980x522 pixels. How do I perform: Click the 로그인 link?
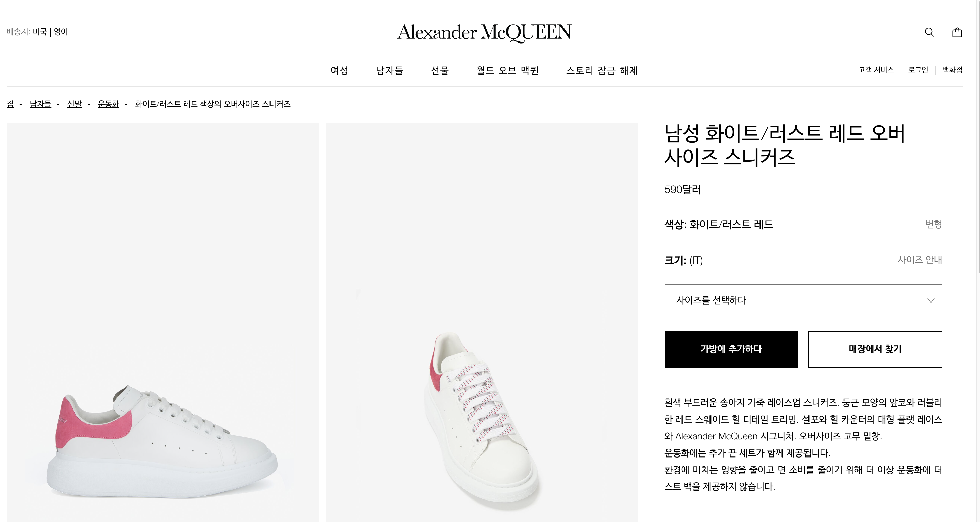pyautogui.click(x=918, y=70)
